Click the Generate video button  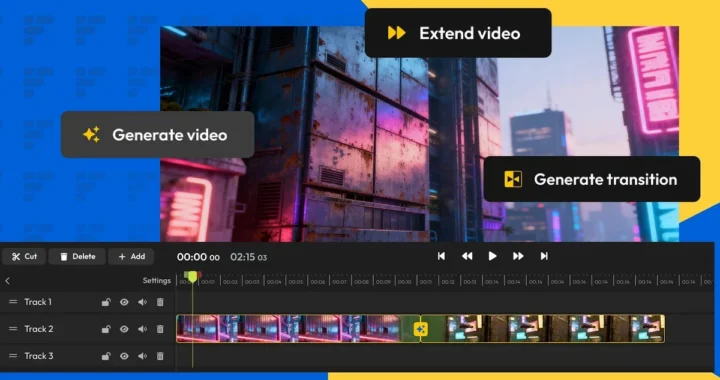pyautogui.click(x=158, y=134)
